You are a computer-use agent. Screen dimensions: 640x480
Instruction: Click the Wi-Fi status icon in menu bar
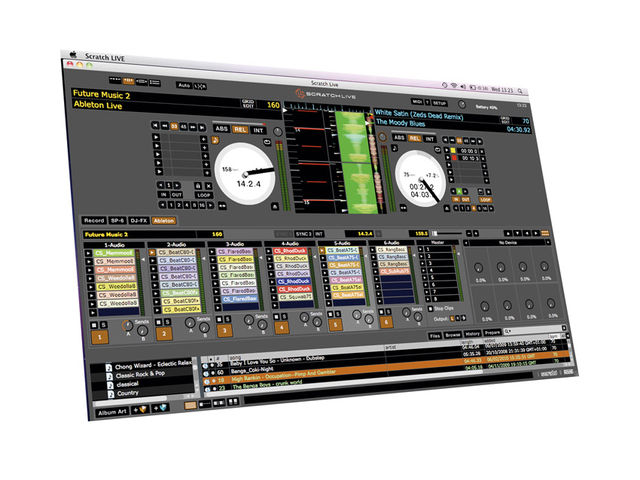(x=454, y=86)
